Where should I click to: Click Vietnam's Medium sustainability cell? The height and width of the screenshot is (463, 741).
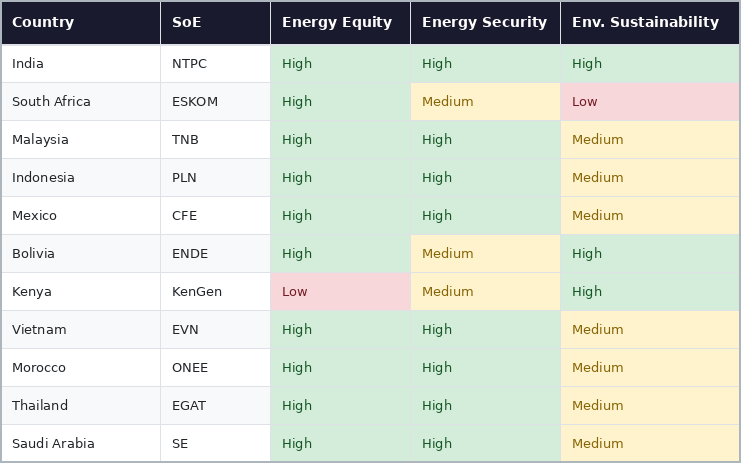650,330
